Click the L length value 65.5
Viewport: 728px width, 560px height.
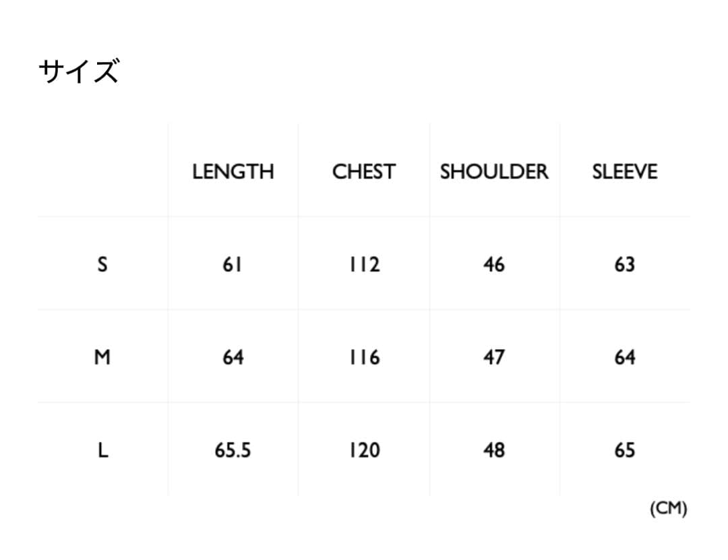pos(233,450)
